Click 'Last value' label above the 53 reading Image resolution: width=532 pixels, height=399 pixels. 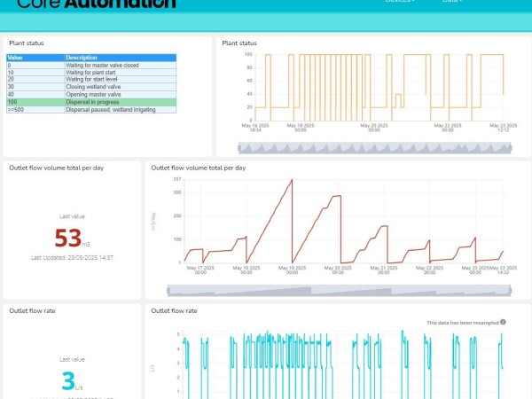(x=72, y=216)
